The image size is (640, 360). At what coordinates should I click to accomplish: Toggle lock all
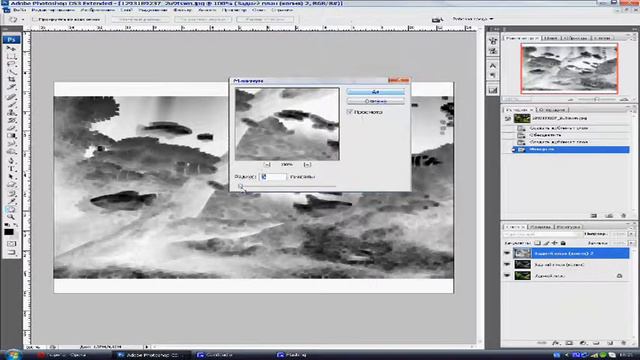(x=563, y=243)
